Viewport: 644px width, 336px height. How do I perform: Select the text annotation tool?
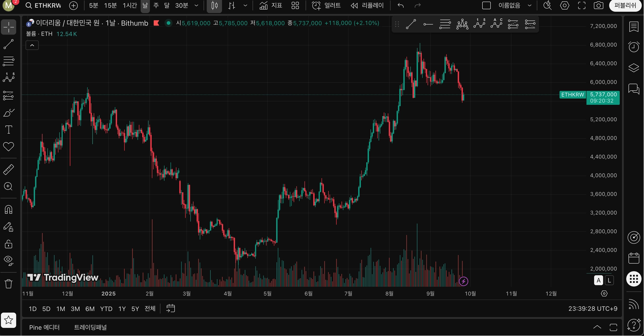click(x=8, y=130)
